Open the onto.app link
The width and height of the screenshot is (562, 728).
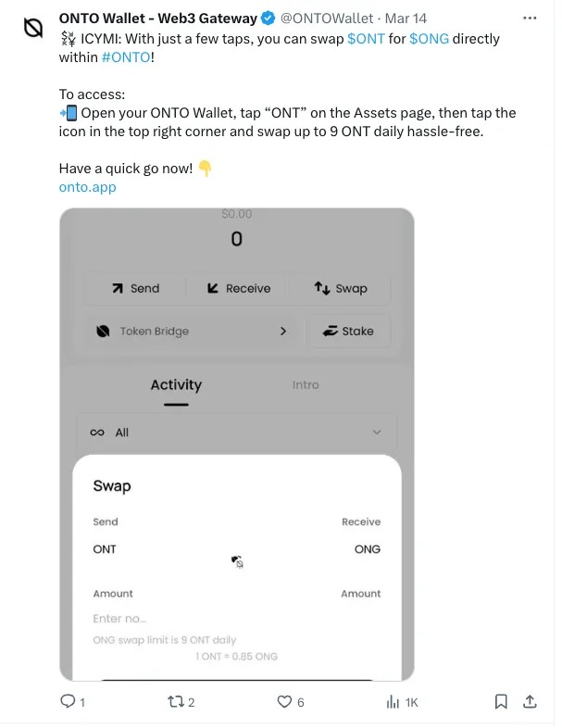(x=87, y=187)
